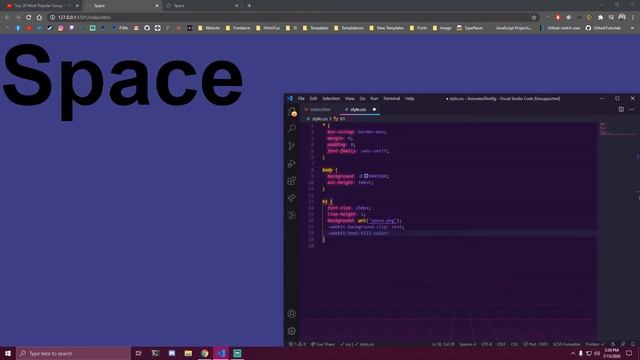Open Source Control in VS Code activity bar
Viewport: 640px width, 360px height.
292,146
